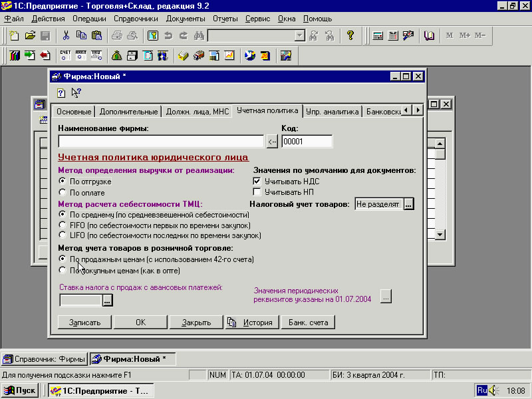Open the 'Справочники' menu
The height and width of the screenshot is (399, 532).
[x=136, y=19]
